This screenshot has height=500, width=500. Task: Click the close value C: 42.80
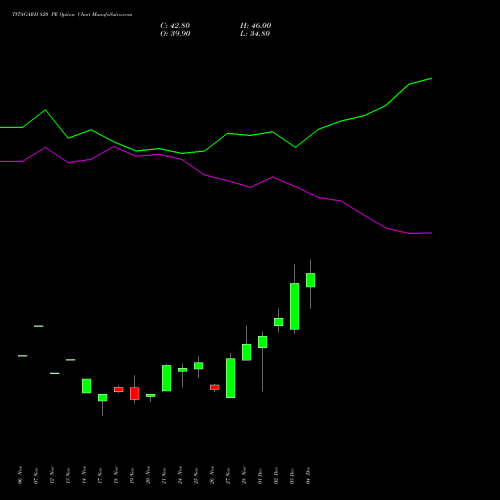click(175, 26)
